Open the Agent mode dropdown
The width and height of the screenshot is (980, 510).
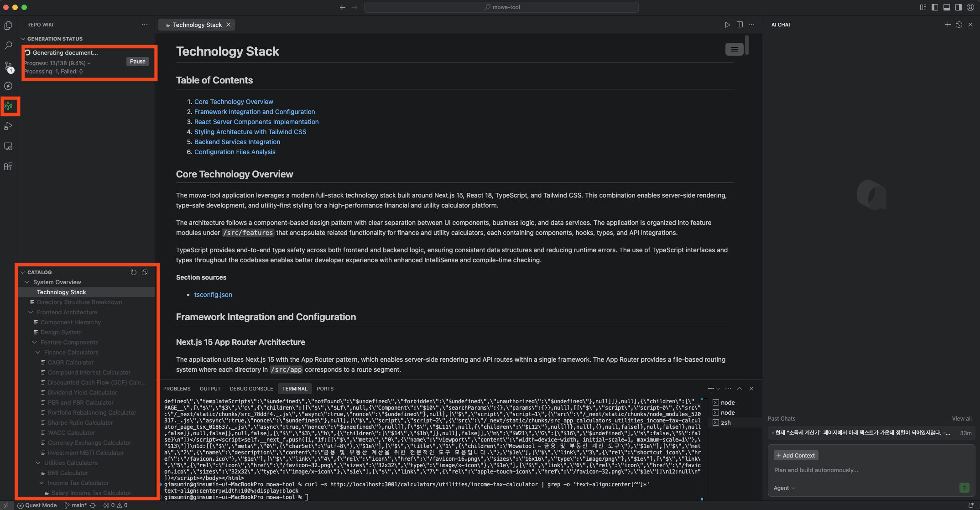(784, 488)
